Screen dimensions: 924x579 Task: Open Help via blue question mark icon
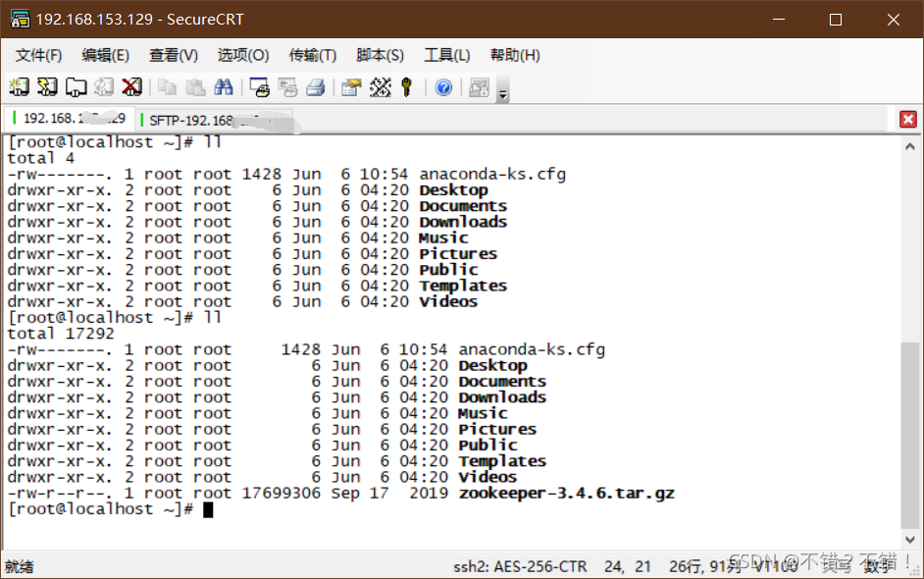point(443,87)
